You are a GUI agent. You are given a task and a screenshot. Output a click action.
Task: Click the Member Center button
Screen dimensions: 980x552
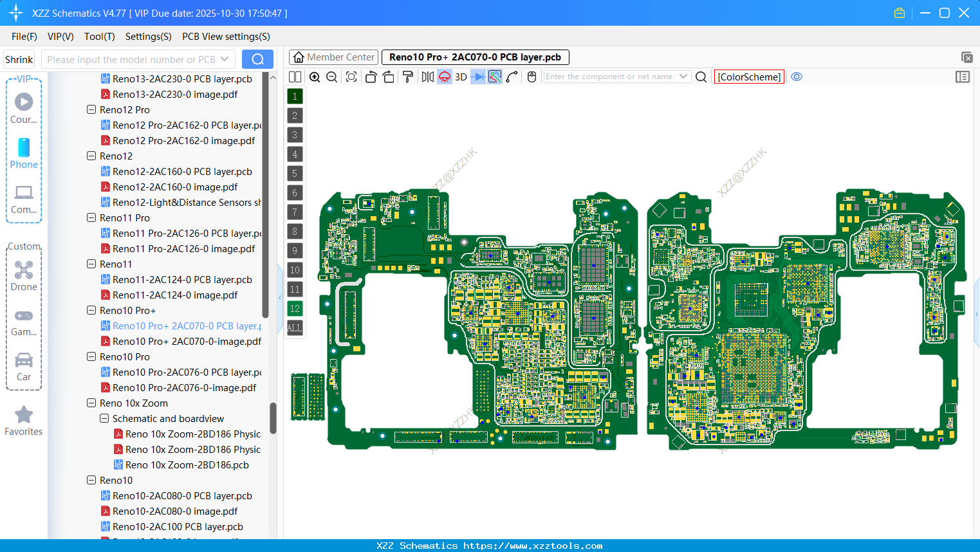coord(333,57)
